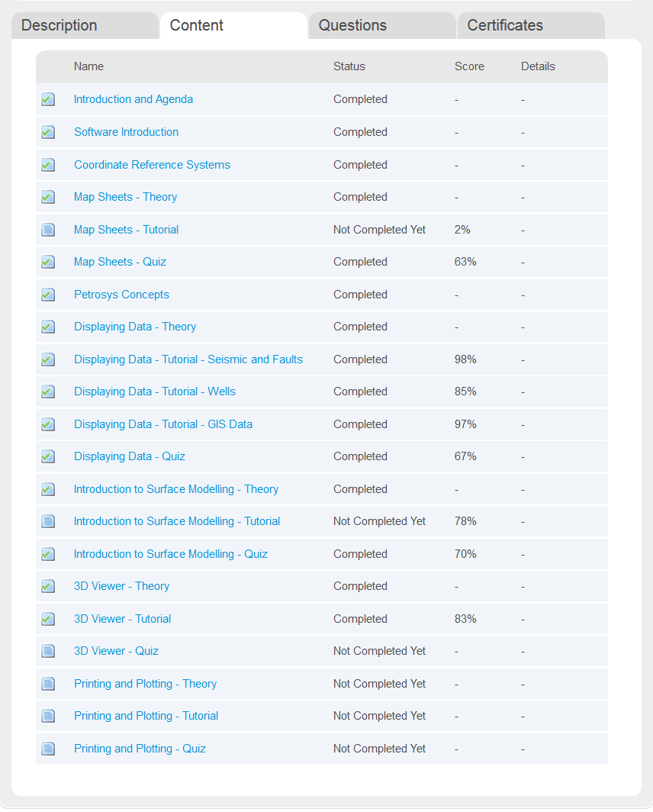Image resolution: width=653 pixels, height=812 pixels.
Task: Launch Displaying Data - Tutorial - Wells
Action: [155, 391]
